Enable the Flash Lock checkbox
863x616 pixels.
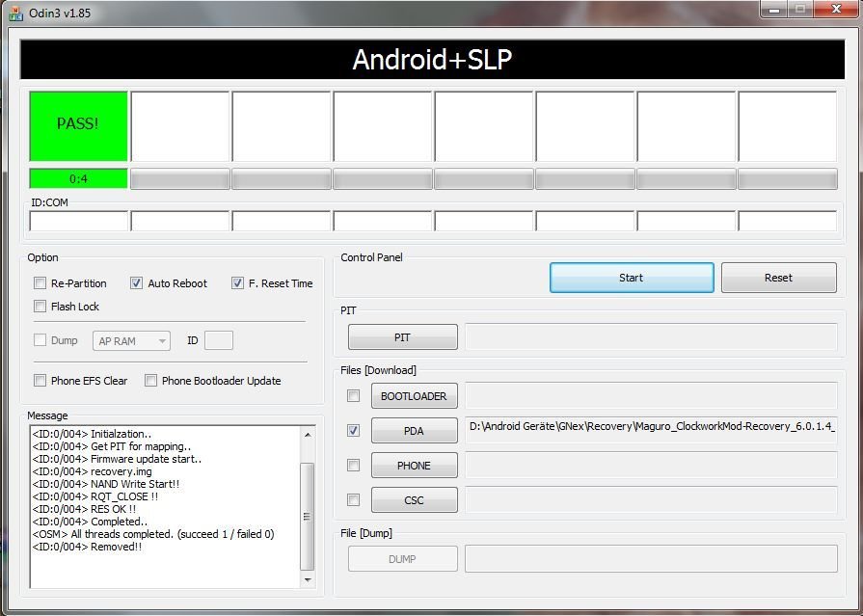(x=40, y=307)
